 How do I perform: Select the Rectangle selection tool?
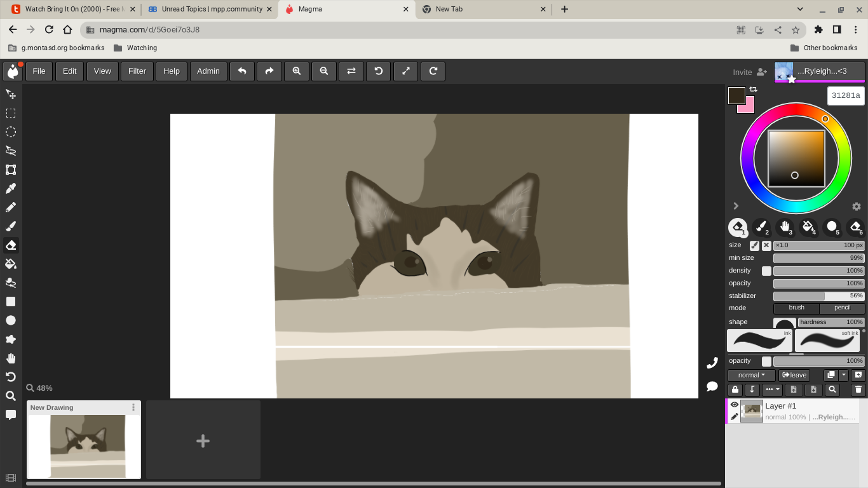click(x=11, y=113)
